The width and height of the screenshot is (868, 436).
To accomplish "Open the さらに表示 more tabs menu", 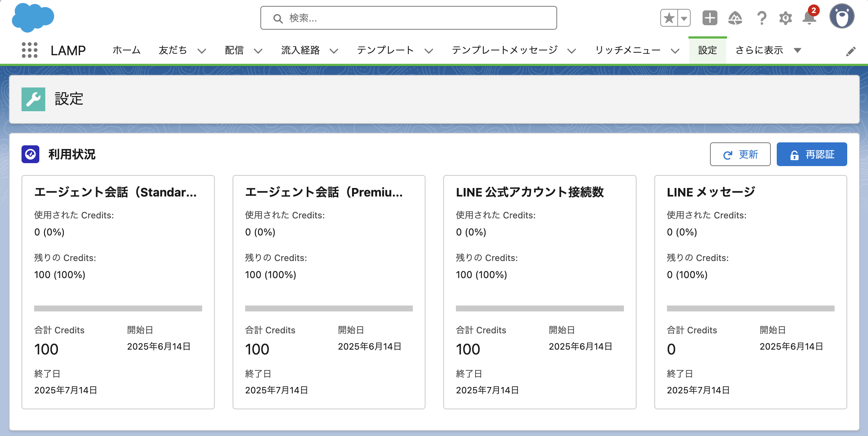I will click(768, 50).
